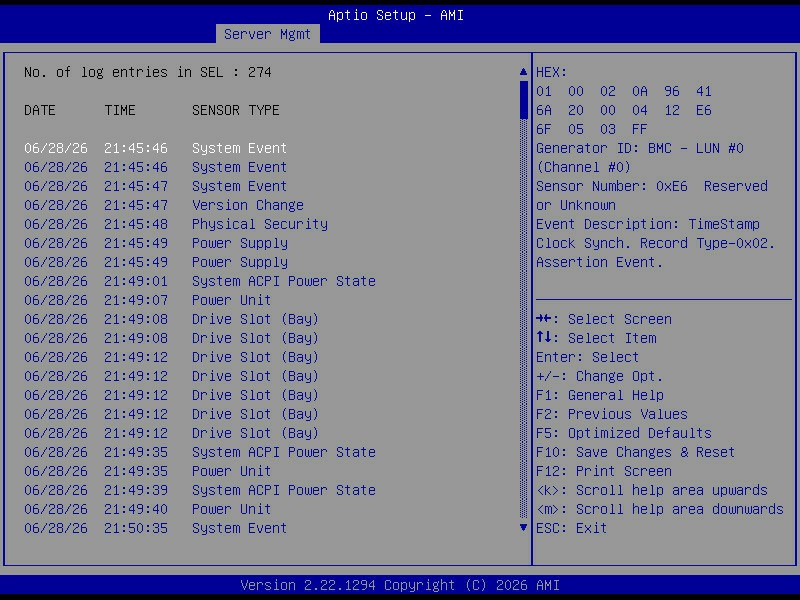
Task: Click the Select Item arrows hint
Action: click(596, 338)
